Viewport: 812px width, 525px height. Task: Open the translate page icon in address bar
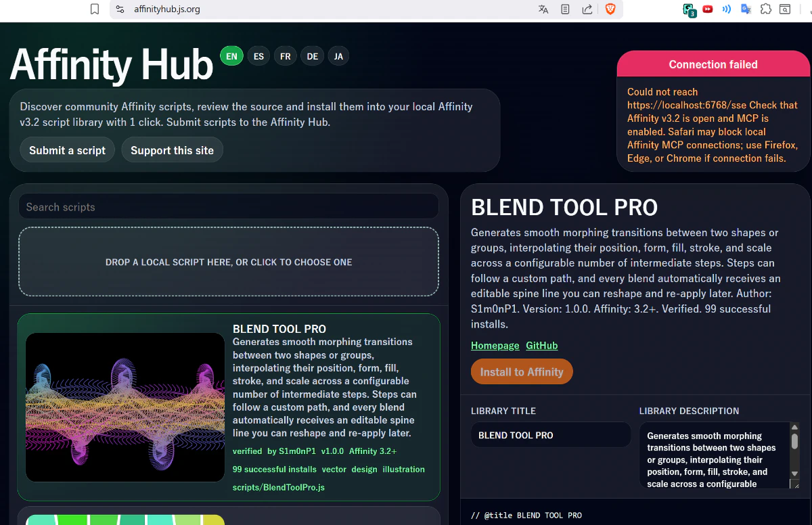click(x=543, y=9)
